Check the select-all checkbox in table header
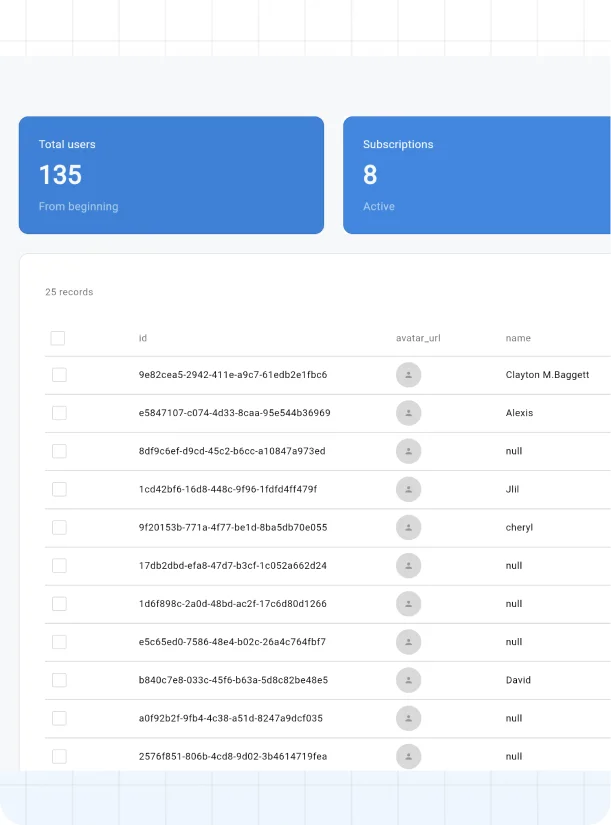Image resolution: width=611 pixels, height=825 pixels. point(58,338)
